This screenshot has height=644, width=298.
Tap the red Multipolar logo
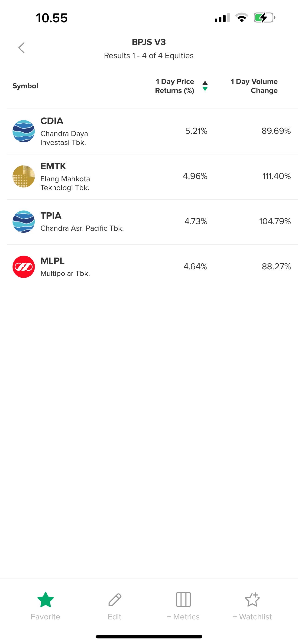(23, 267)
